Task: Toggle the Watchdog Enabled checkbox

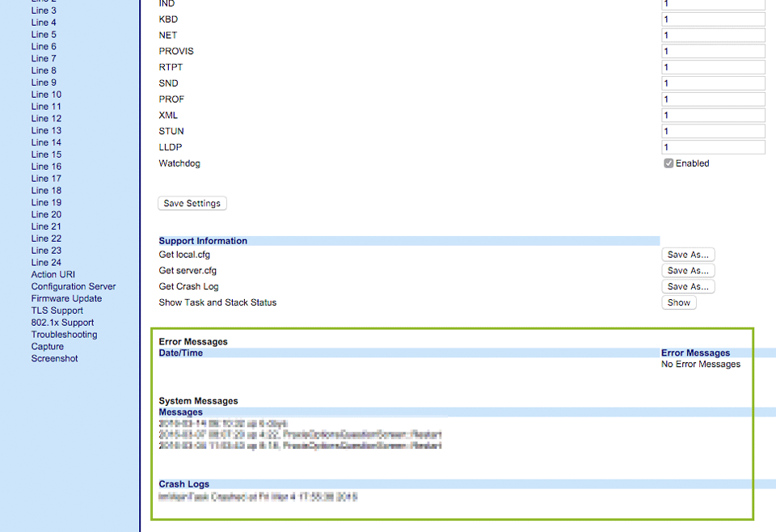Action: coord(668,163)
